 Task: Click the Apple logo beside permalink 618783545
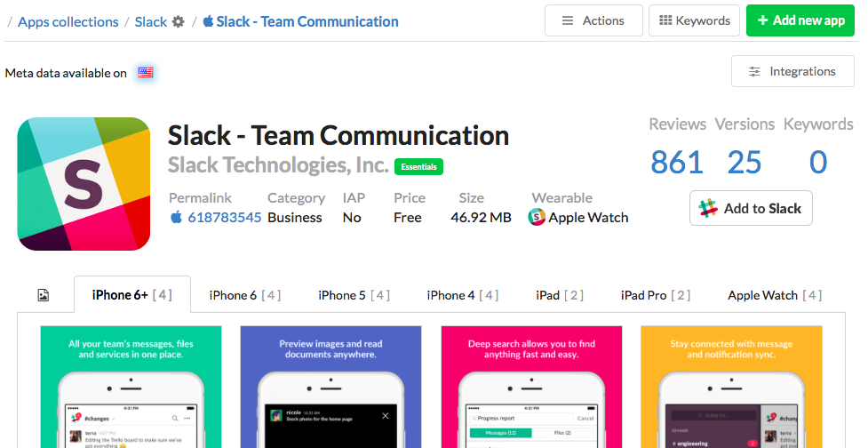point(176,217)
